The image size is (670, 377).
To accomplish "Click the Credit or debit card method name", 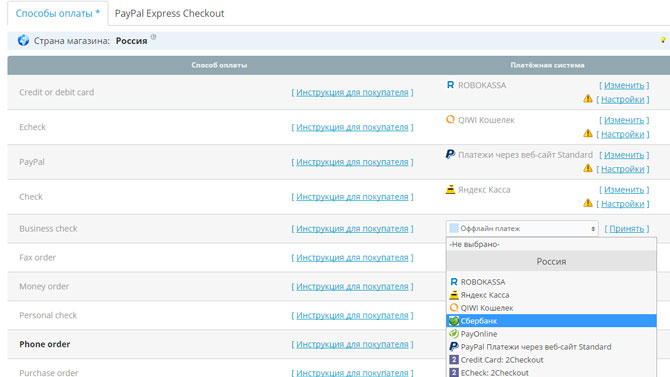I will [56, 92].
